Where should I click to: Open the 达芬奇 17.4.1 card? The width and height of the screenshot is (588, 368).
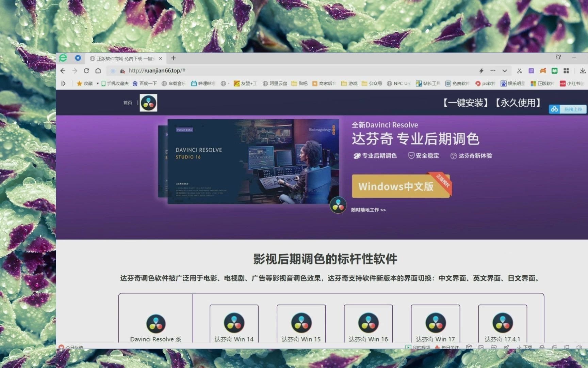pos(503,324)
